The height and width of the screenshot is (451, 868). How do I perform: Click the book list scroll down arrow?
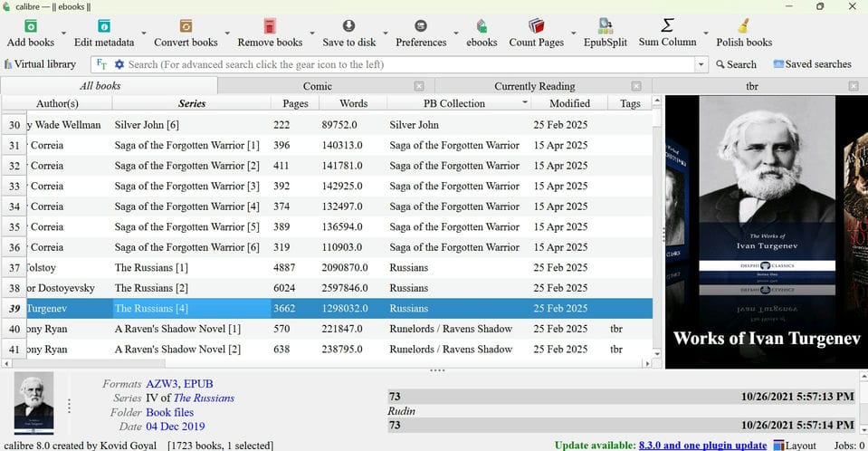tap(657, 353)
